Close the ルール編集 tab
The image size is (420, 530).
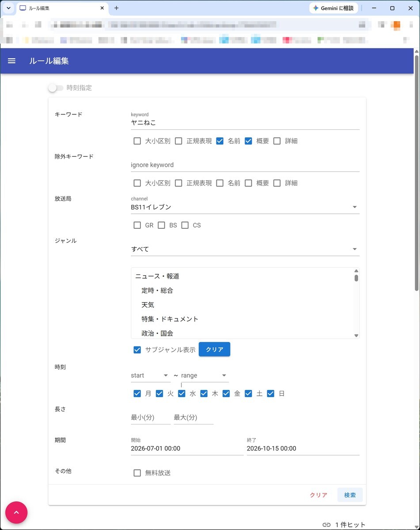click(x=102, y=8)
